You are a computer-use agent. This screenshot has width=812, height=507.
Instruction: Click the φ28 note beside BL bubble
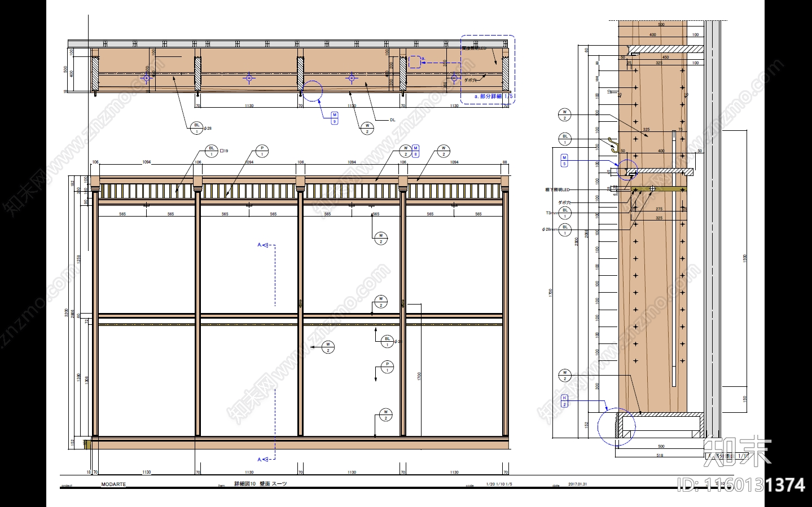pos(208,129)
